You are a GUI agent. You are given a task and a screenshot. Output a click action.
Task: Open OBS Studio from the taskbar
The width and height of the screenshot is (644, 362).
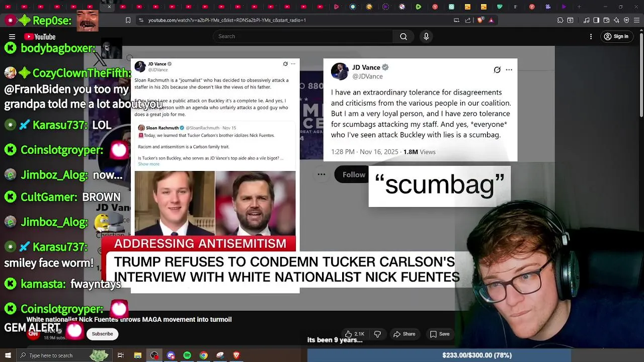coord(154,355)
